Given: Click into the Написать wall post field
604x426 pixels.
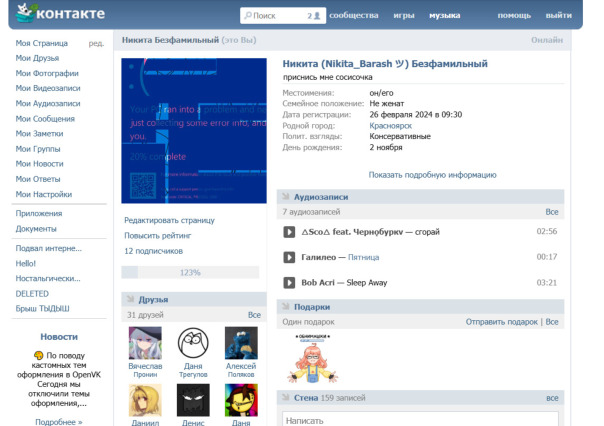Looking at the screenshot, I should pyautogui.click(x=420, y=419).
